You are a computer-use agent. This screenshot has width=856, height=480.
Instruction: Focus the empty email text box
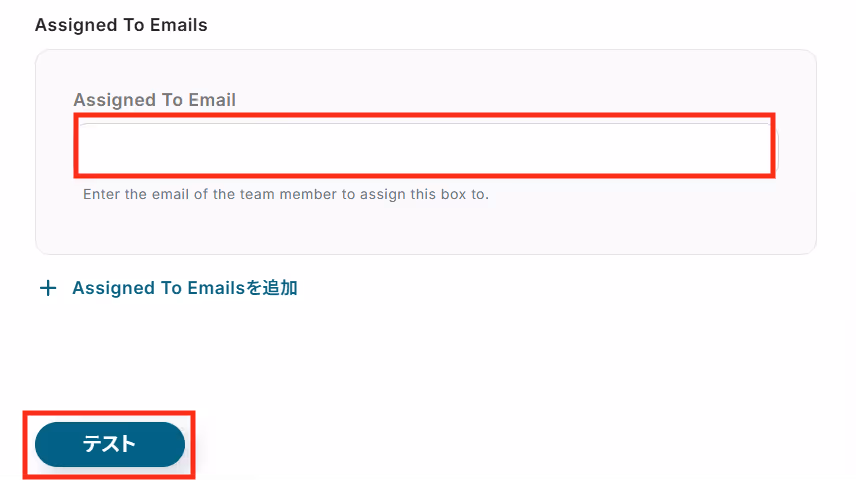click(428, 148)
